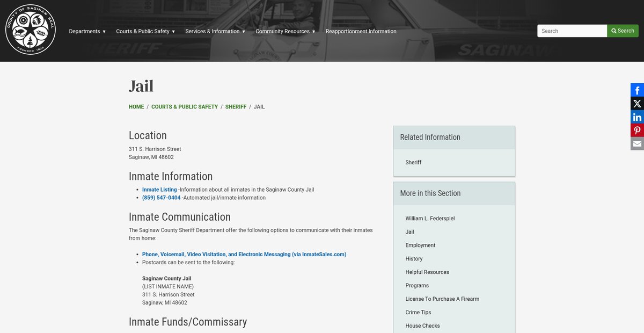Share page via email icon

click(637, 144)
